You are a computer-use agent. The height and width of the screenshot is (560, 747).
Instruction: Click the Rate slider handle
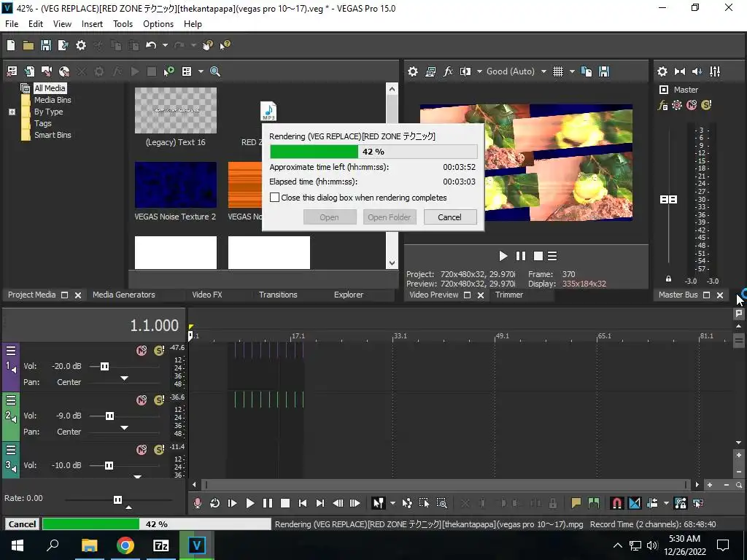point(117,499)
